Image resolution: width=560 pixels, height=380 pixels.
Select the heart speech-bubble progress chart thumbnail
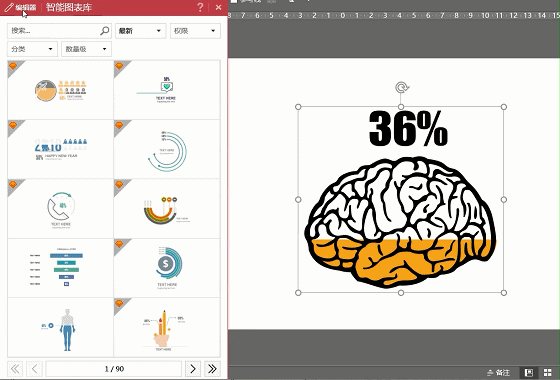(167, 90)
